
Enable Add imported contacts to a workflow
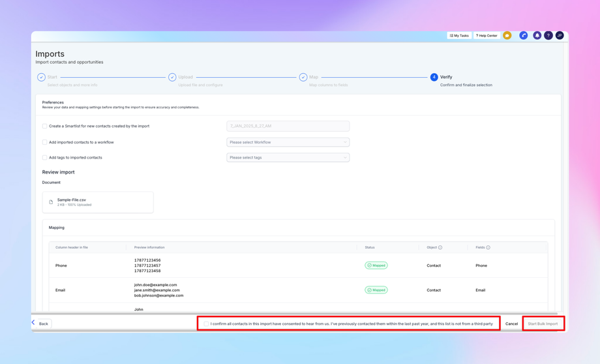tap(44, 142)
